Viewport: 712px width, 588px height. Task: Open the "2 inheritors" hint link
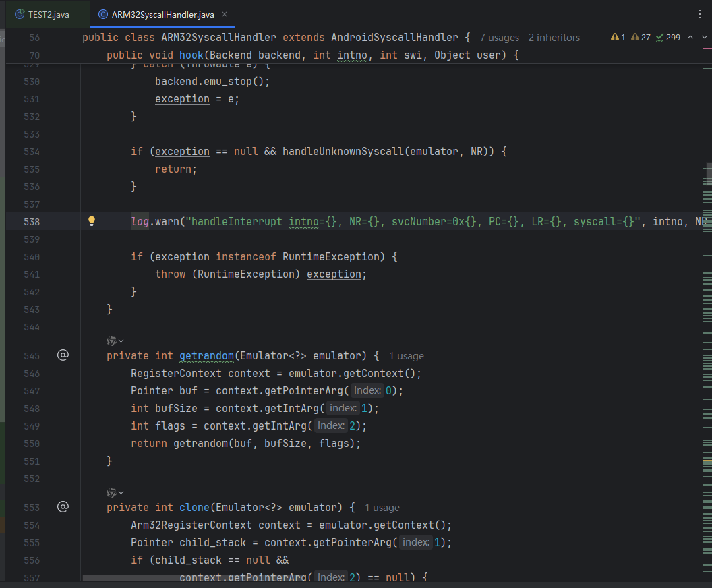tap(554, 38)
